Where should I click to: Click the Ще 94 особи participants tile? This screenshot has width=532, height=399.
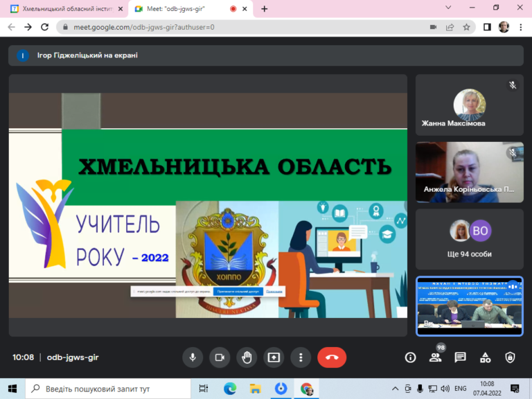click(x=469, y=239)
